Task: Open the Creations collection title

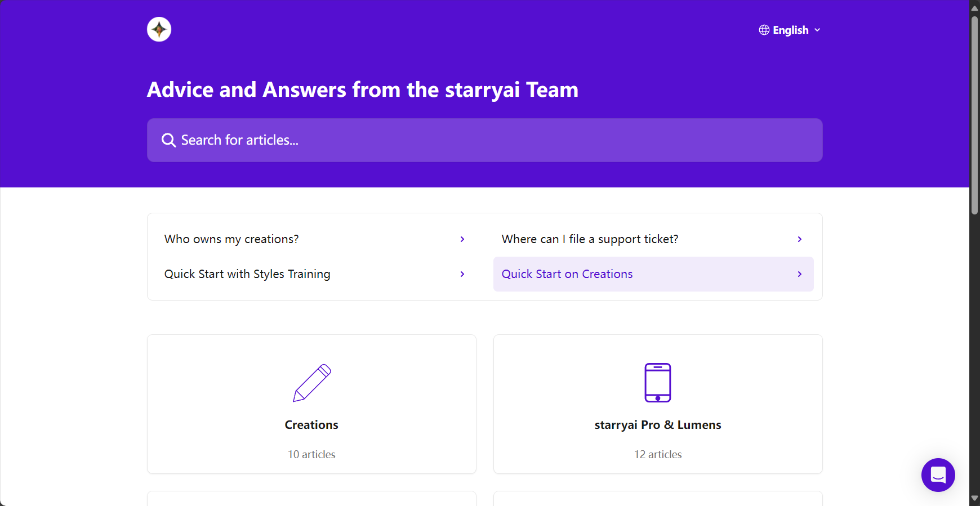Action: pyautogui.click(x=311, y=425)
